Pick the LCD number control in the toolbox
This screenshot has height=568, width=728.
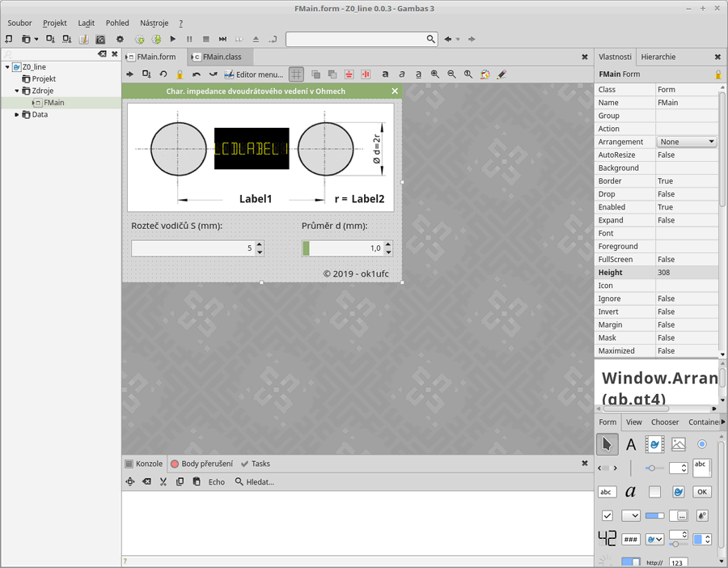coord(607,539)
